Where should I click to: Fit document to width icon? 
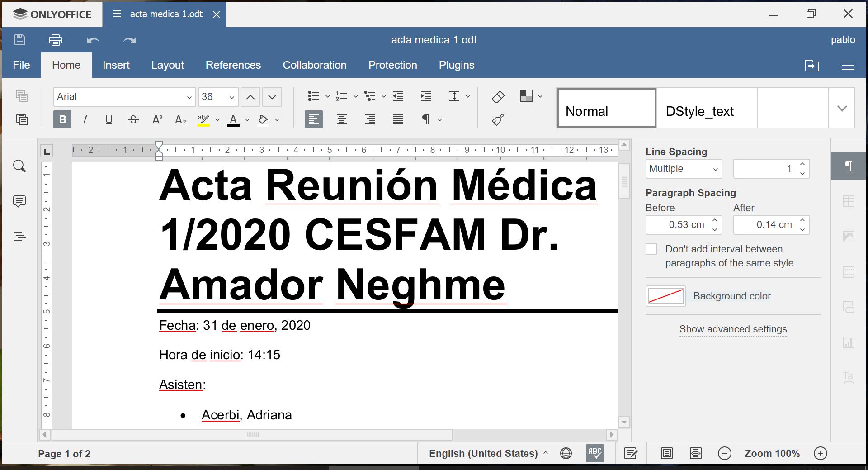[x=696, y=453]
